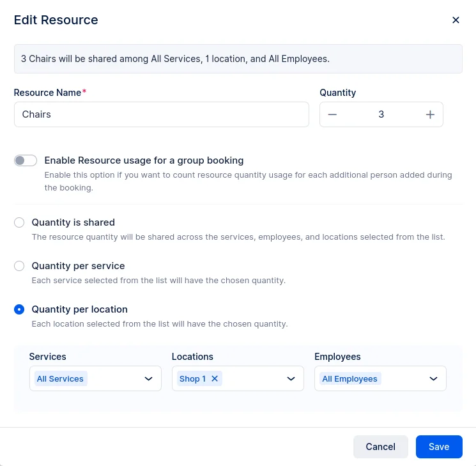
Task: Select Quantity per location radio button
Action: click(x=19, y=309)
